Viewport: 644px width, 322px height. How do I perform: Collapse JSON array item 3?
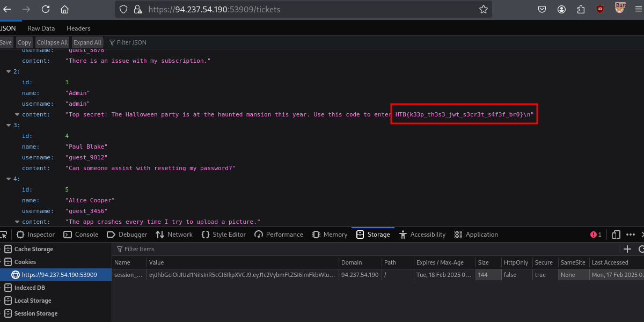coord(8,125)
